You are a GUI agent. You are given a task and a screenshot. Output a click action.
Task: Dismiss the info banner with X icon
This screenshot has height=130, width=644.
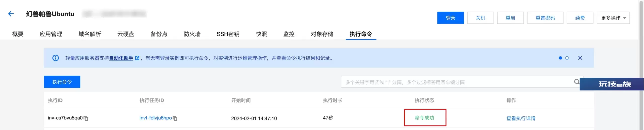[x=580, y=58]
